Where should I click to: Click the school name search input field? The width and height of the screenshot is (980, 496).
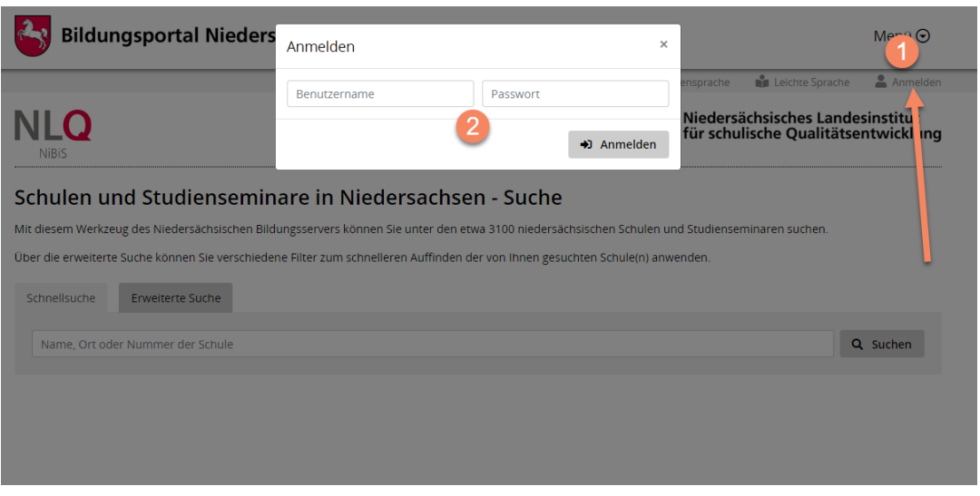[432, 345]
